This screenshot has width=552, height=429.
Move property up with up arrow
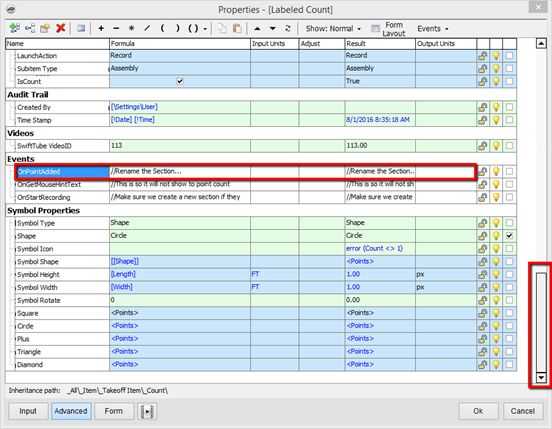coord(257,29)
